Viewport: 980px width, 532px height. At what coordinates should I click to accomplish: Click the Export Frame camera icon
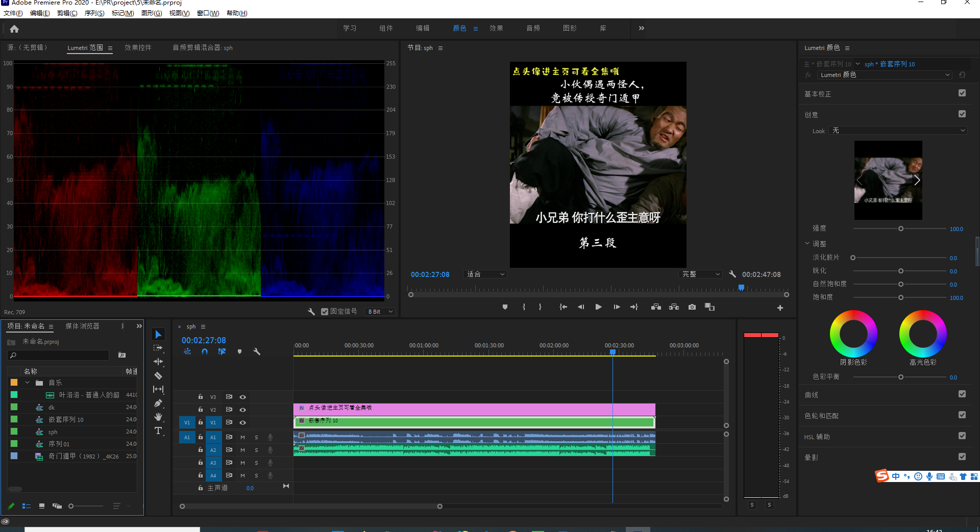pyautogui.click(x=692, y=307)
